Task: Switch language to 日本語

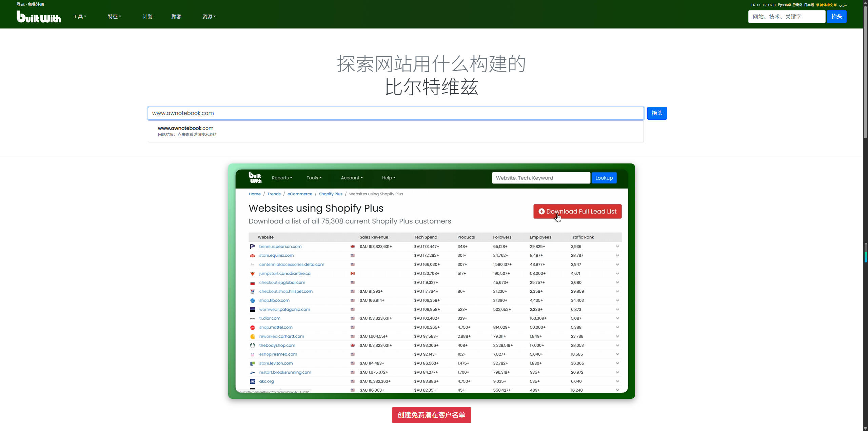Action: [x=809, y=5]
